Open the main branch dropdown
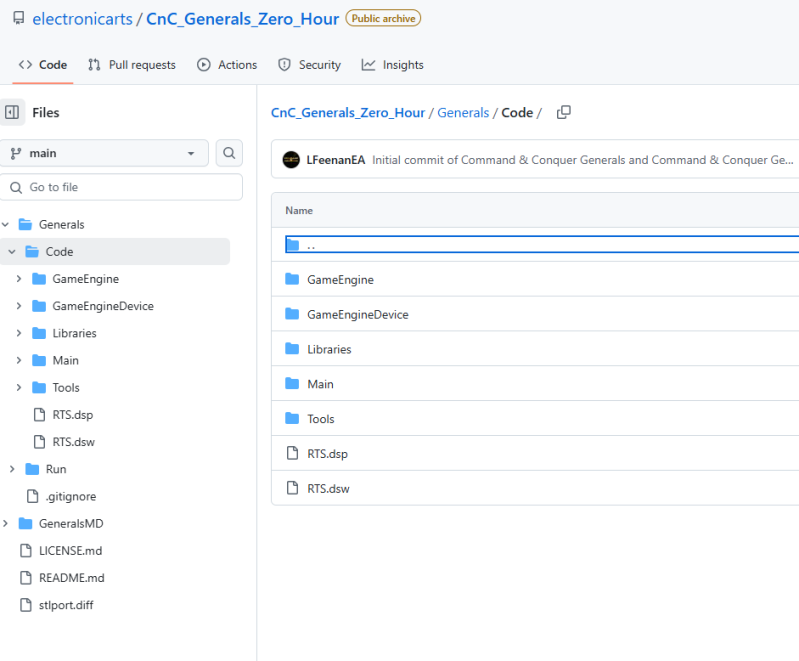This screenshot has height=661, width=799. tap(104, 153)
